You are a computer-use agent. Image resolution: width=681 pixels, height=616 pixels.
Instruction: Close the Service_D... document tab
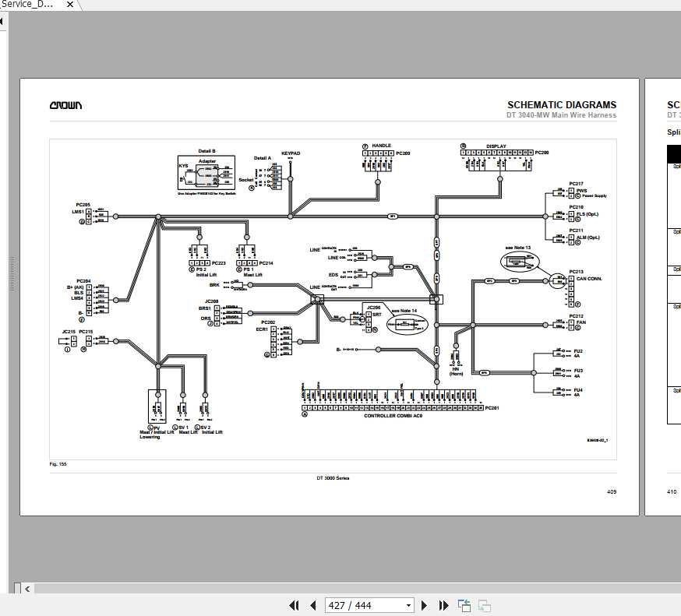pos(70,5)
